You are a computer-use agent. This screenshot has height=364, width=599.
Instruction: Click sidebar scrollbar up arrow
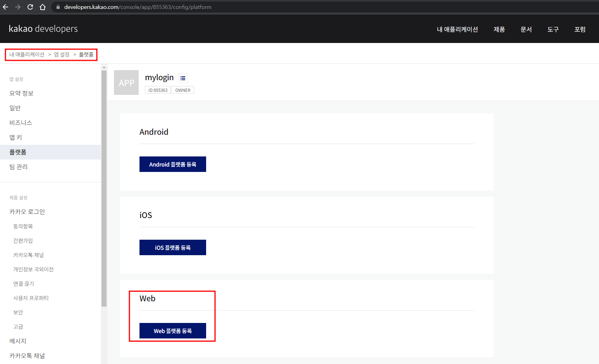click(104, 67)
